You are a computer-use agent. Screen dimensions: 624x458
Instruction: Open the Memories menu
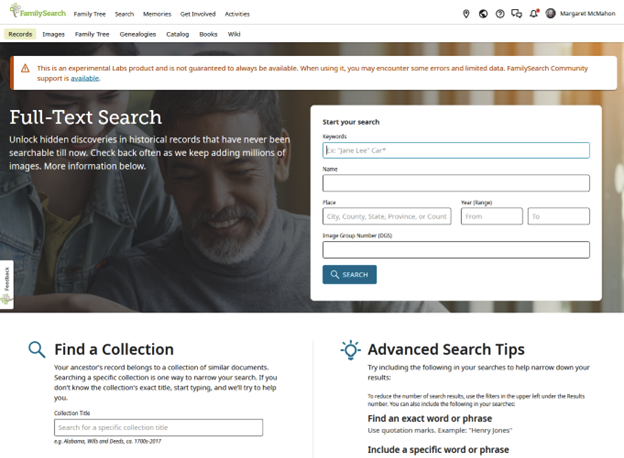pyautogui.click(x=157, y=14)
